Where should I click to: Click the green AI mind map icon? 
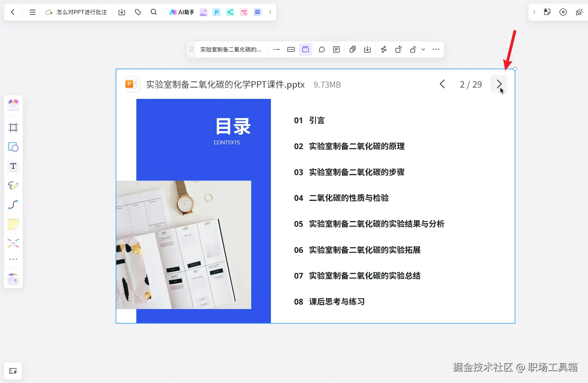230,12
